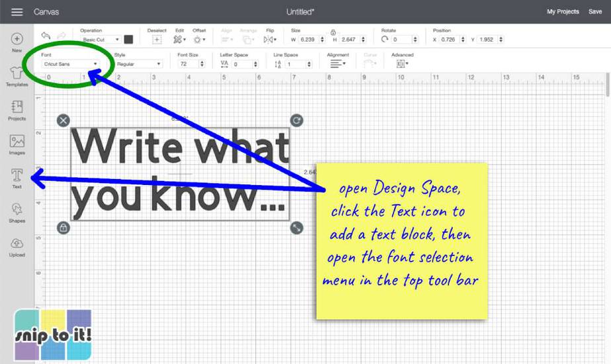Adjust the X position stepper
Screen dimensions: 611x364
coord(462,40)
